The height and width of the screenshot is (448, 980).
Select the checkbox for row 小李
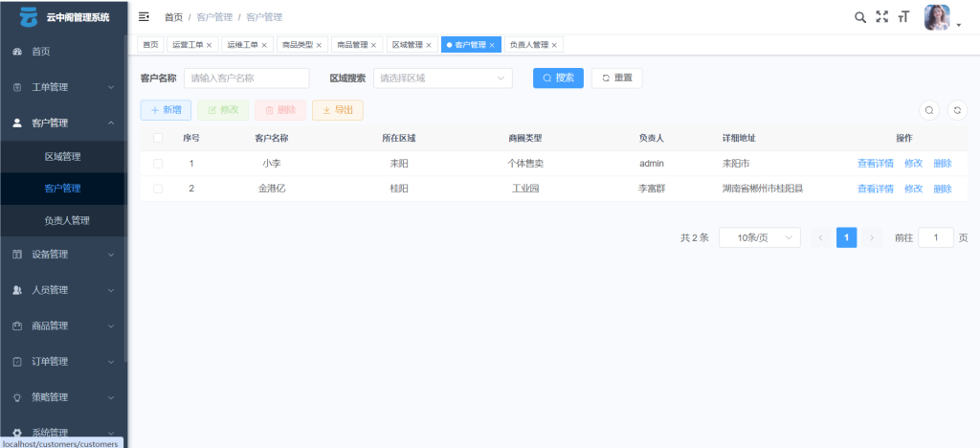[158, 164]
